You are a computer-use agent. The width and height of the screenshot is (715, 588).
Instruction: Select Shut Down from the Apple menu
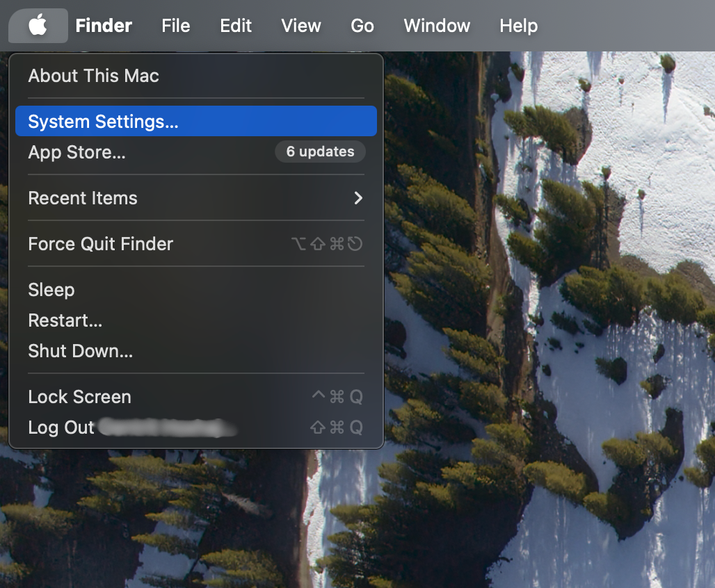(79, 351)
